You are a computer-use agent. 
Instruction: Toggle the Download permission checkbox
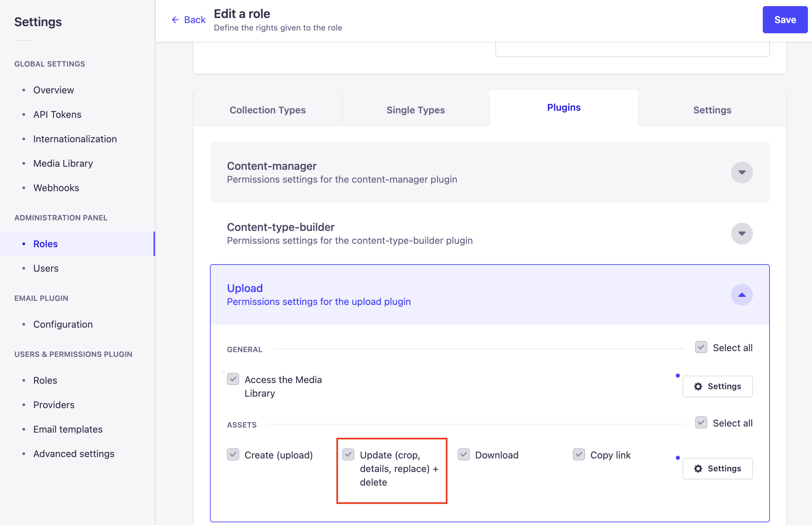(463, 454)
